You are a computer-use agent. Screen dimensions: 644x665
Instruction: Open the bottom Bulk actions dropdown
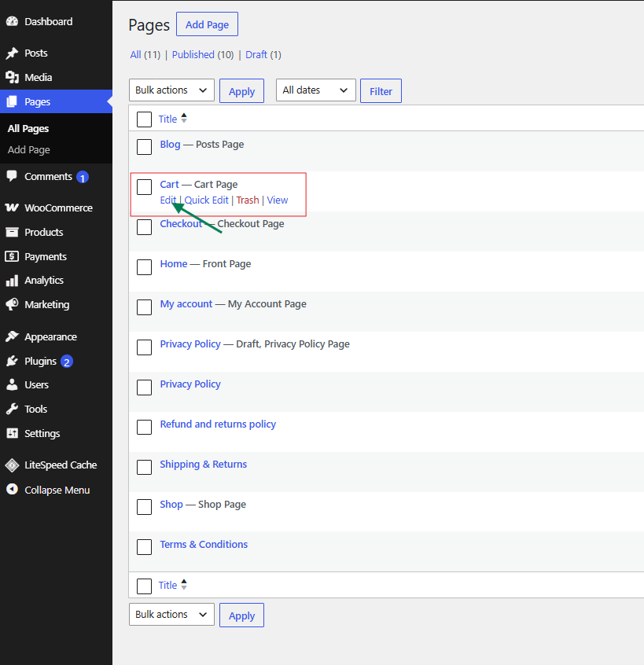171,614
